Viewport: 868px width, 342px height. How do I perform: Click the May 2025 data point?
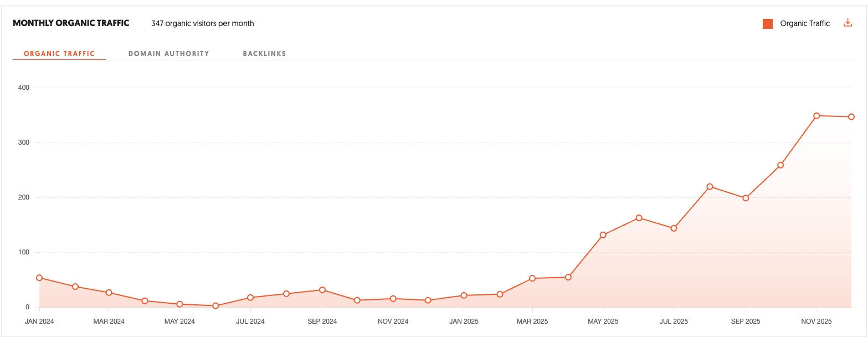point(603,234)
